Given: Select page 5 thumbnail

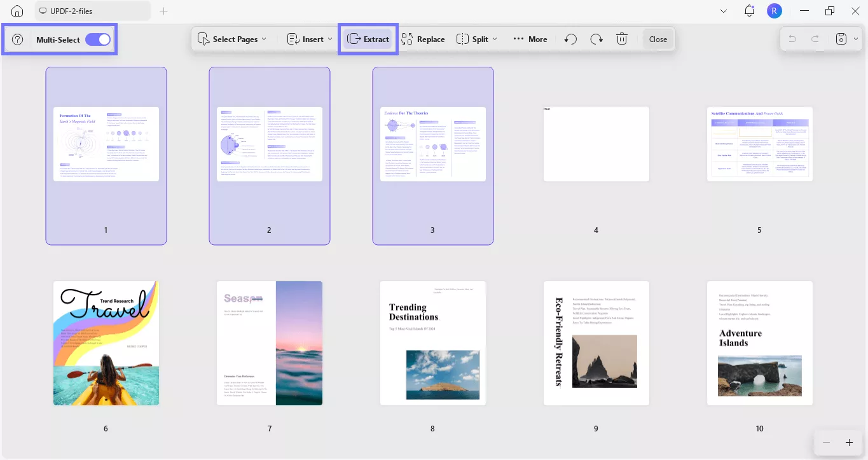Looking at the screenshot, I should (x=759, y=144).
